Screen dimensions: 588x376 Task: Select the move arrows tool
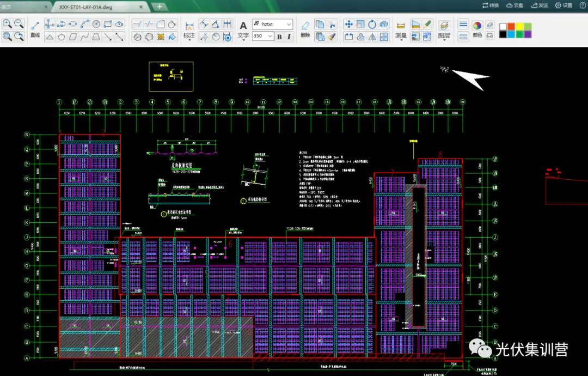coord(348,25)
